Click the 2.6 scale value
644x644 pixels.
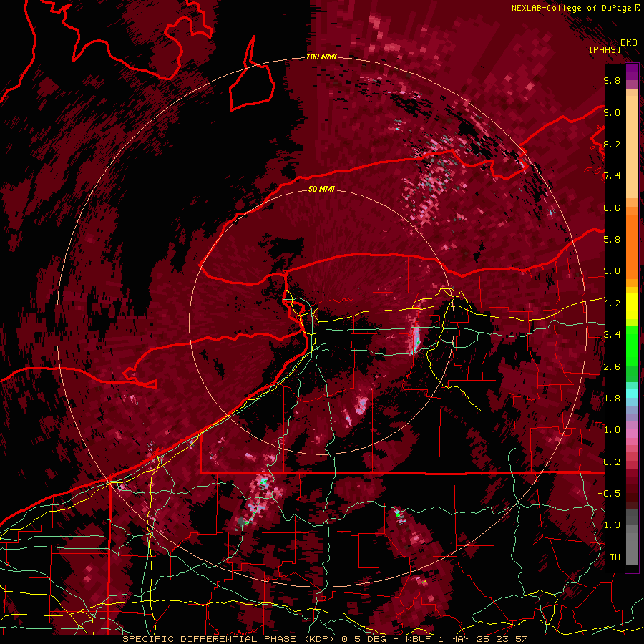[x=612, y=367]
